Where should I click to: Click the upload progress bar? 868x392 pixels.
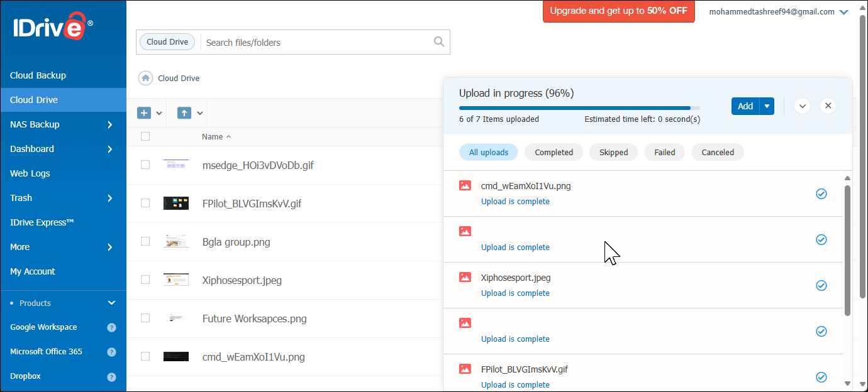click(579, 108)
